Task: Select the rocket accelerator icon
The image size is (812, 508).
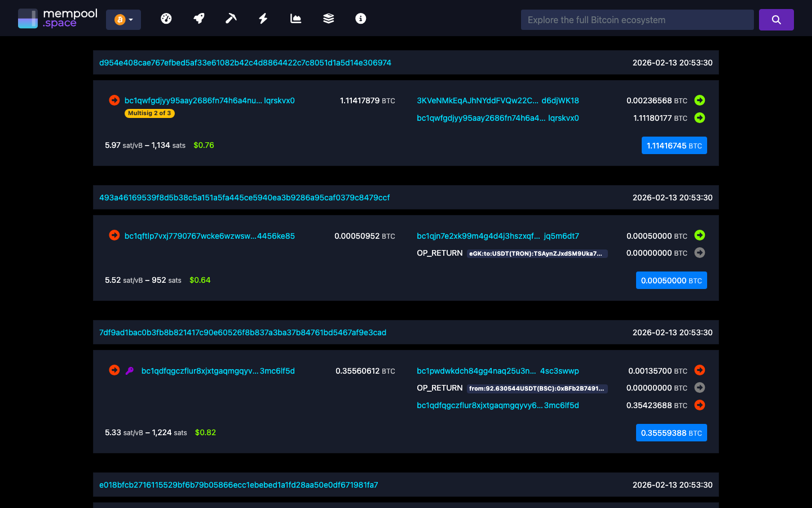Action: (x=198, y=18)
